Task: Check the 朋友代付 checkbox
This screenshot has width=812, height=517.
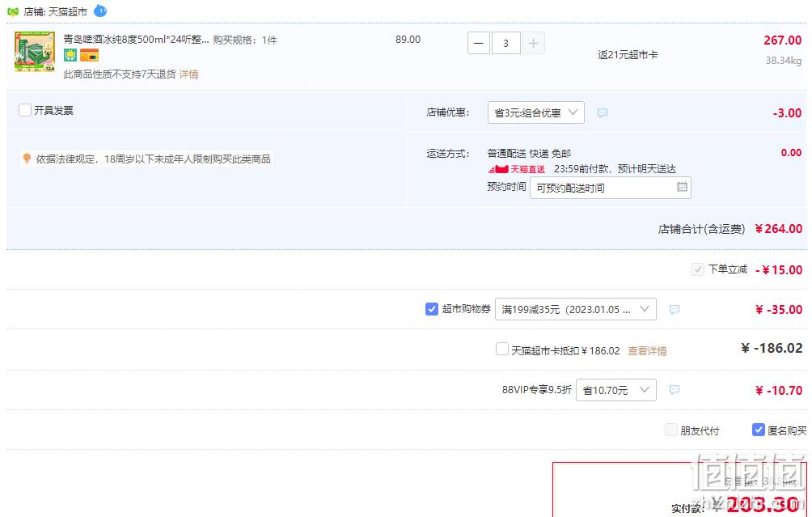Action: (x=671, y=430)
